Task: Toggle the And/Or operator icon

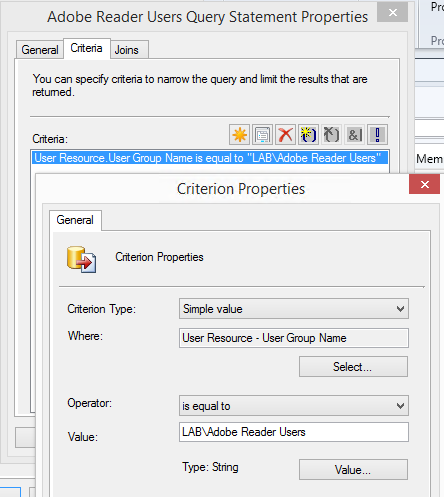Action: [x=354, y=135]
